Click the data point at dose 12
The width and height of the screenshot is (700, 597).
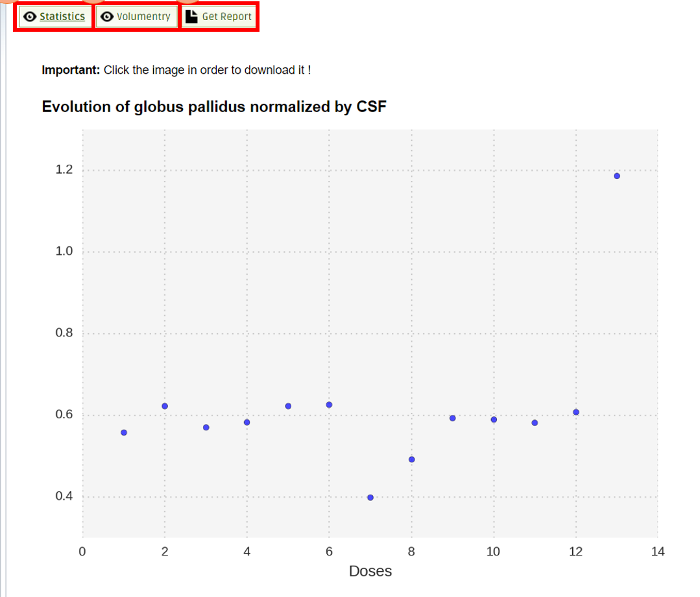(x=576, y=412)
